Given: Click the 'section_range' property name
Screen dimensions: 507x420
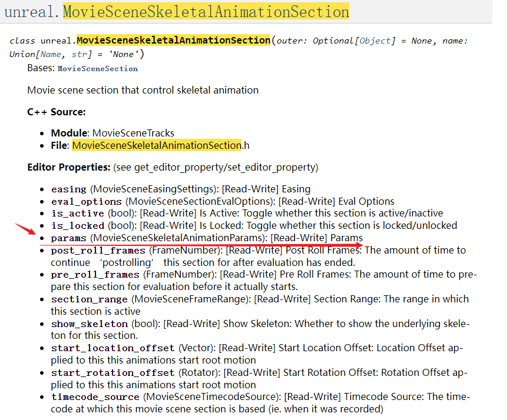Looking at the screenshot, I should (89, 299).
